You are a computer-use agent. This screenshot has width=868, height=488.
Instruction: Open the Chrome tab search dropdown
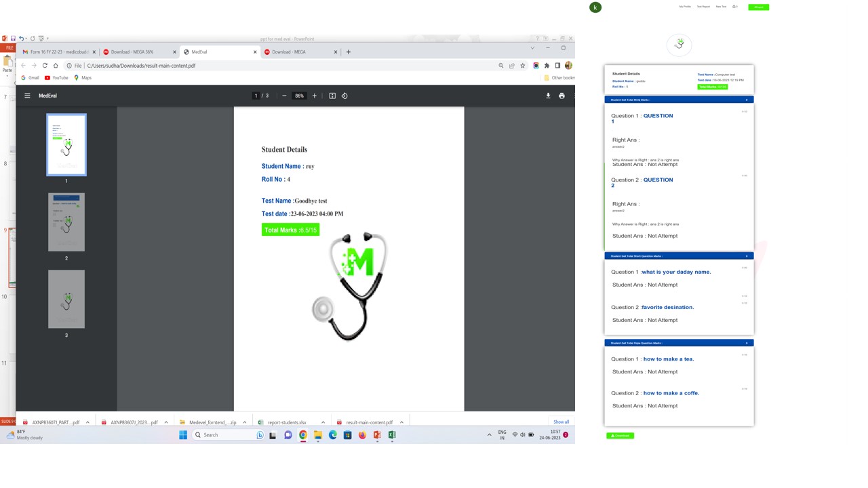pos(532,48)
